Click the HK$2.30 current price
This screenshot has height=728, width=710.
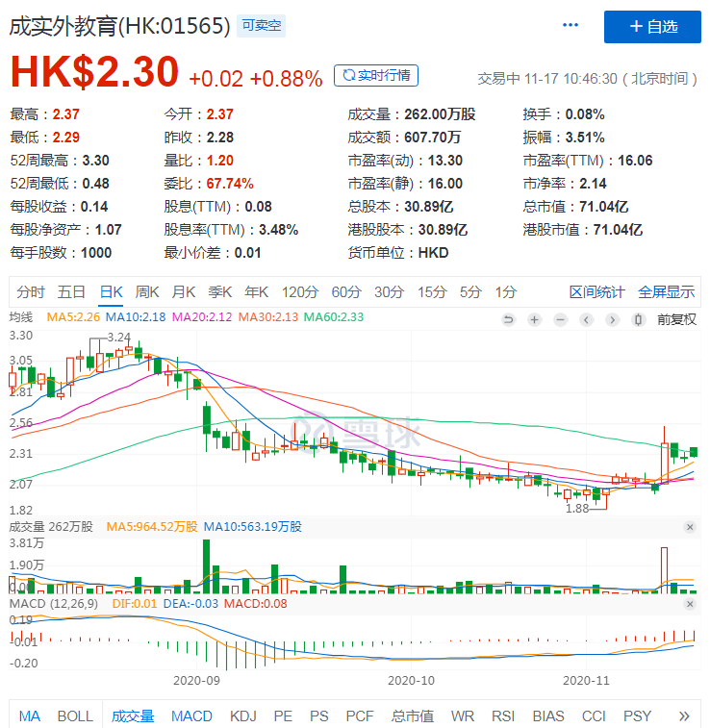click(x=94, y=71)
